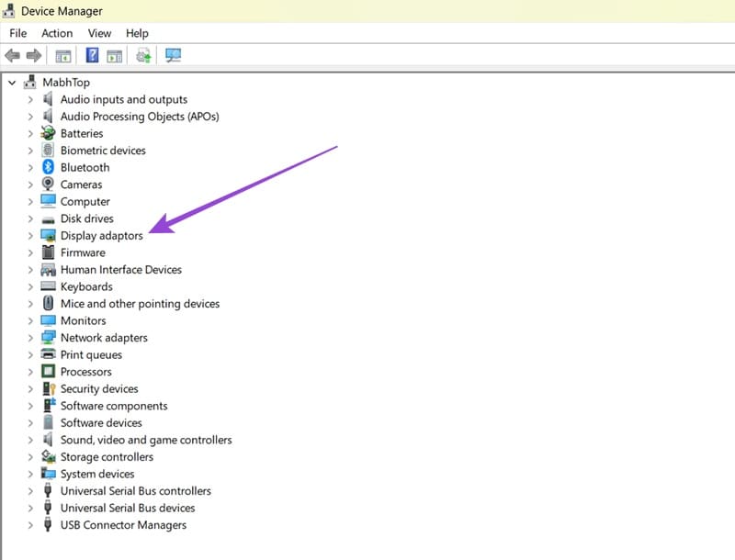The height and width of the screenshot is (560, 735).
Task: Open the File menu
Action: point(17,33)
